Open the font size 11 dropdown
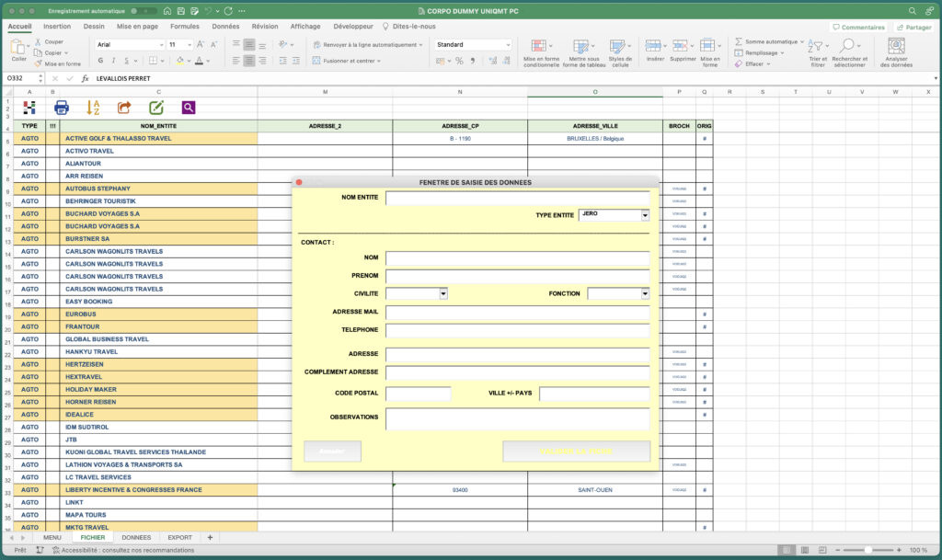The image size is (942, 560). coord(190,45)
